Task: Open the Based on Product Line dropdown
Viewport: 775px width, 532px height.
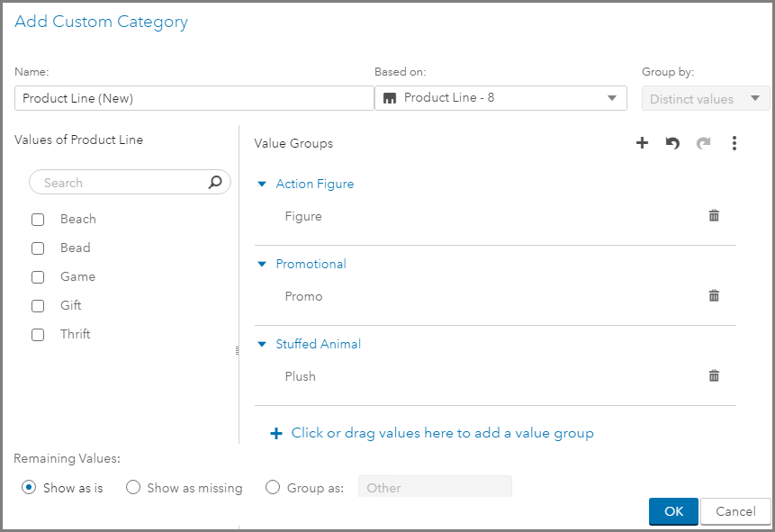Action: [500, 98]
